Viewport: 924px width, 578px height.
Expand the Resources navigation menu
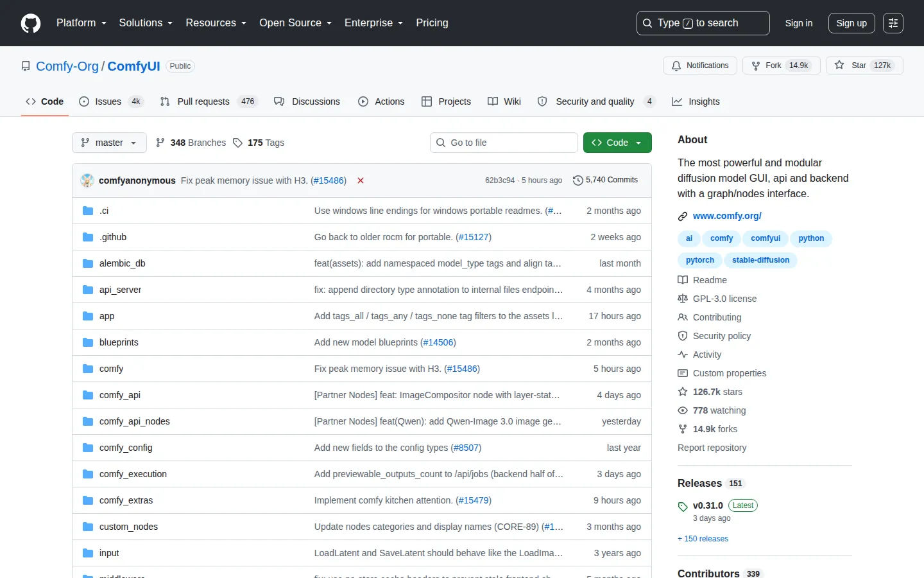(x=216, y=23)
